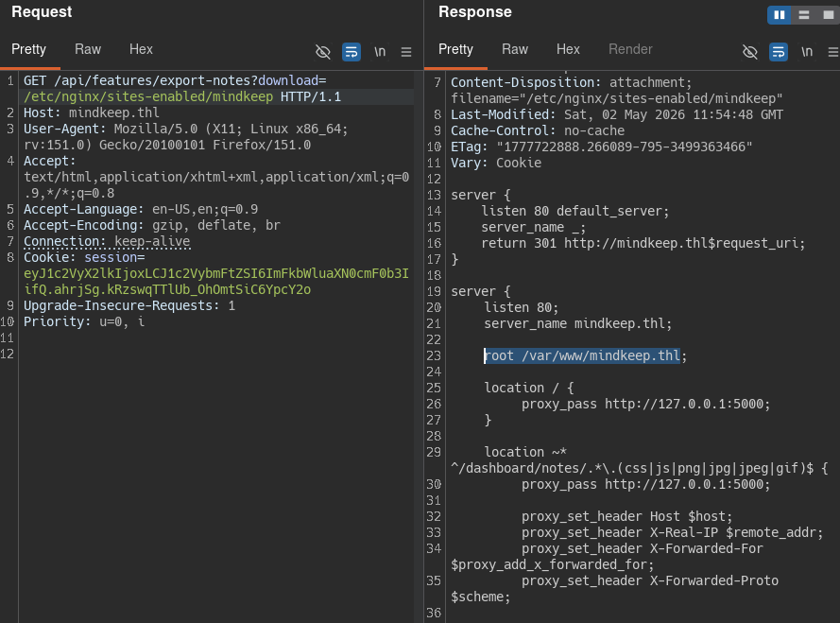This screenshot has height=623, width=840.
Task: Click the GET /api/features/export-notes request line
Action: click(182, 89)
